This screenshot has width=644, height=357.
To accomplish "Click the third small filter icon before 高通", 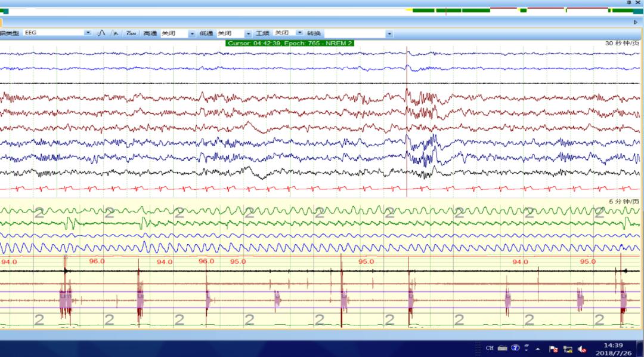I will click(x=131, y=33).
